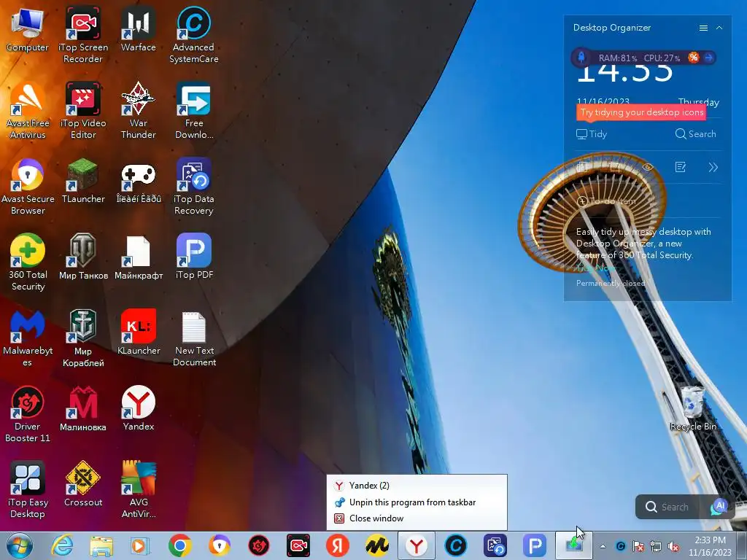Click Search in the Desktop Organizer widget

[x=695, y=134]
